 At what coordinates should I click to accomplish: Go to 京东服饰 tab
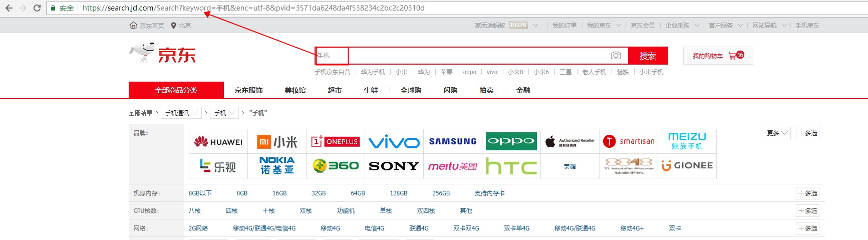coord(248,90)
